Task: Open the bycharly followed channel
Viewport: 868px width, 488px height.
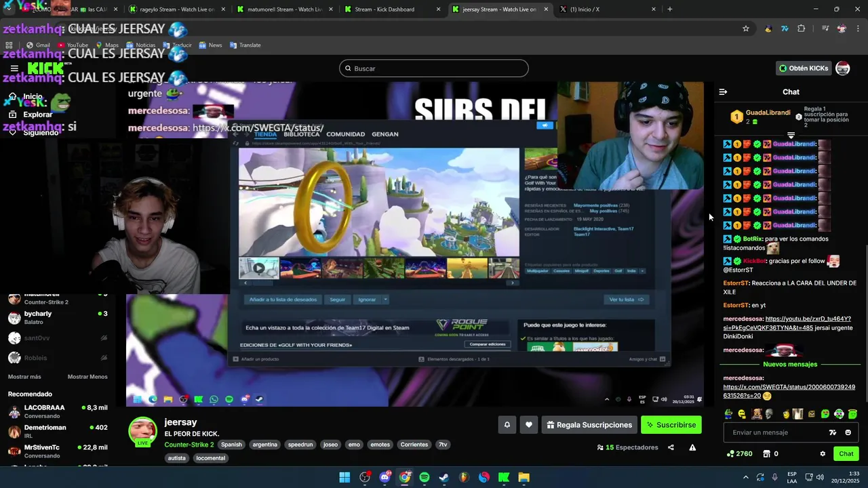Action: click(58, 318)
